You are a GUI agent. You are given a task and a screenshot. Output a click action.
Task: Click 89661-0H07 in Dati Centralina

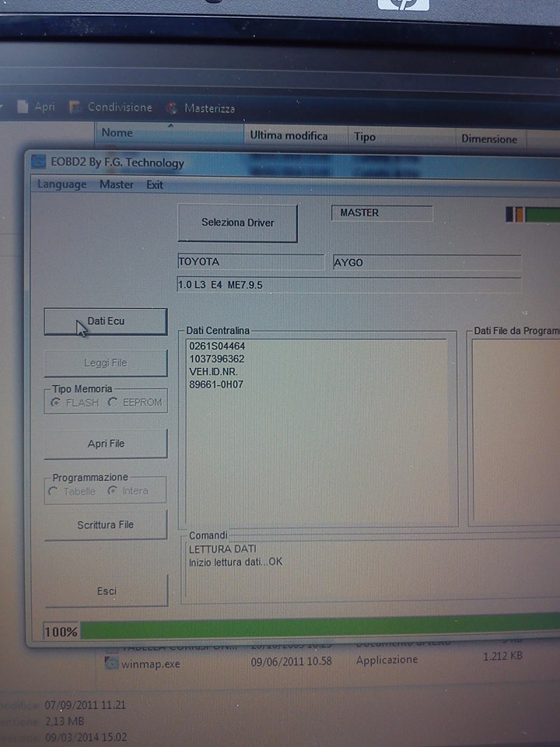216,384
